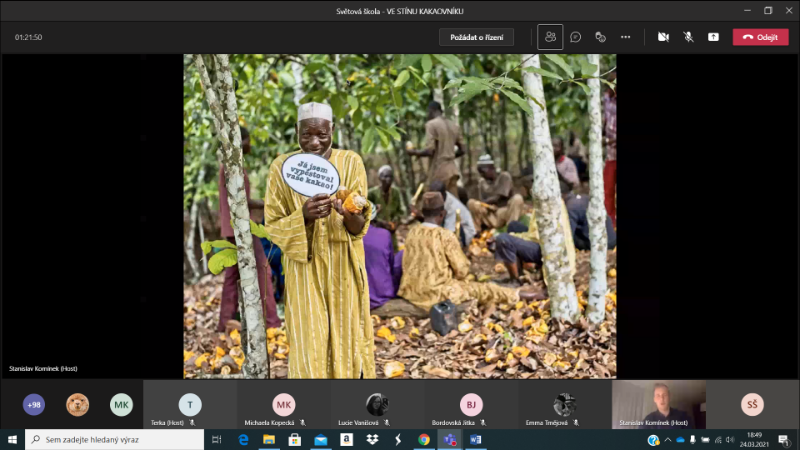Click the Požádat o řízení button
800x450 pixels.
[x=476, y=37]
